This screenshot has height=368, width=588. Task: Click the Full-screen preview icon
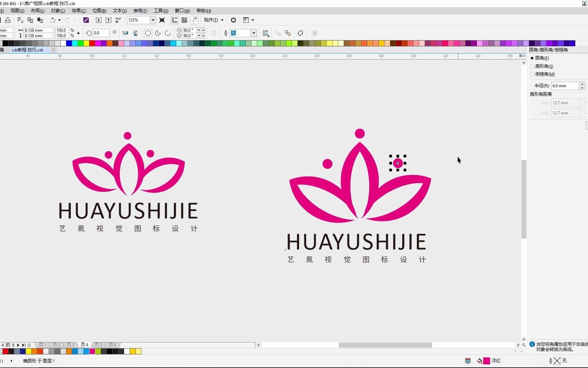(162, 20)
